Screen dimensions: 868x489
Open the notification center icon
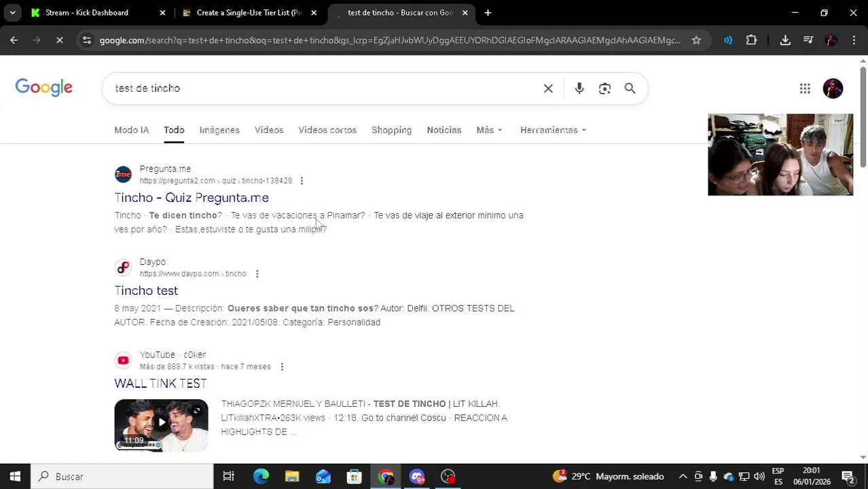[848, 476]
